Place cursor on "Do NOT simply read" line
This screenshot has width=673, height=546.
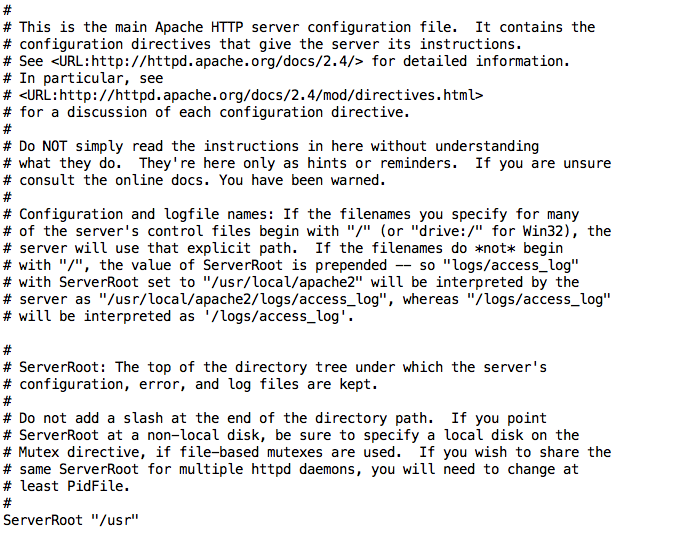click(271, 146)
